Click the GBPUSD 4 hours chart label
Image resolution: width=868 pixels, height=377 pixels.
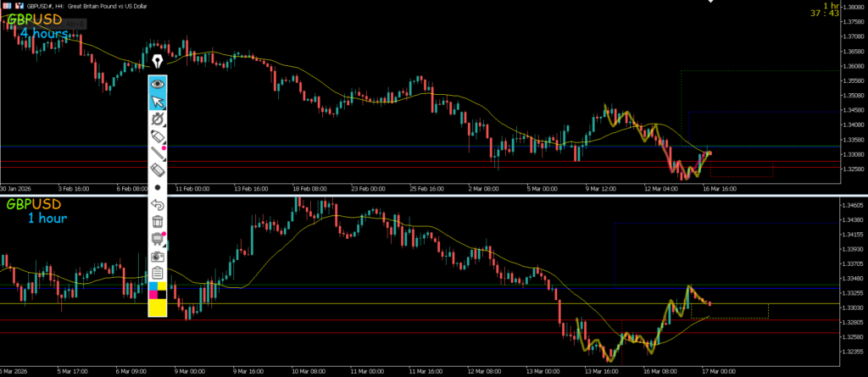[38, 25]
